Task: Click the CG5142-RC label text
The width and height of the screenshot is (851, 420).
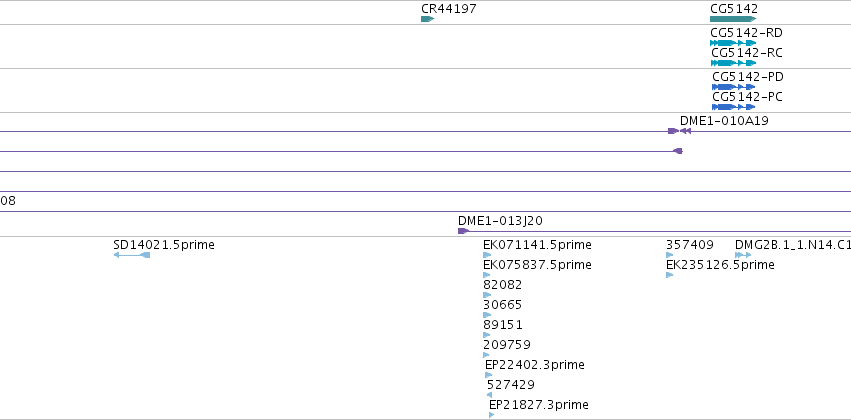Action: click(x=747, y=53)
